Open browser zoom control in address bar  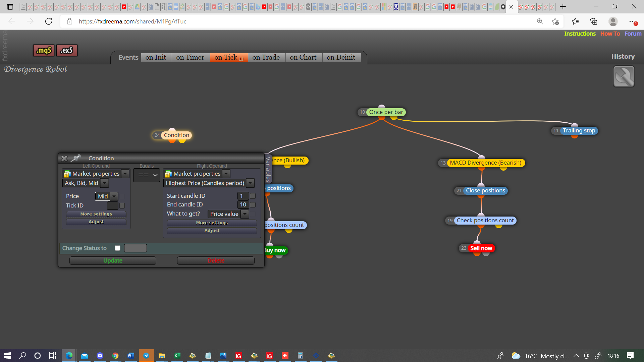coord(540,21)
